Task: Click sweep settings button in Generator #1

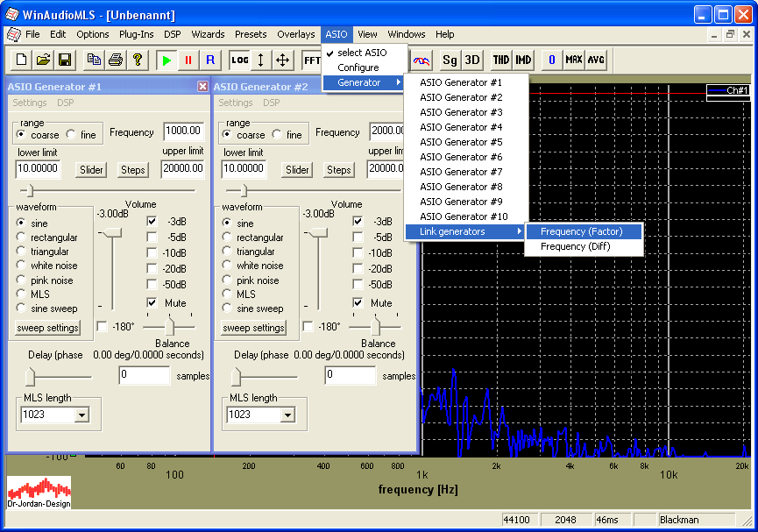Action: pos(48,328)
